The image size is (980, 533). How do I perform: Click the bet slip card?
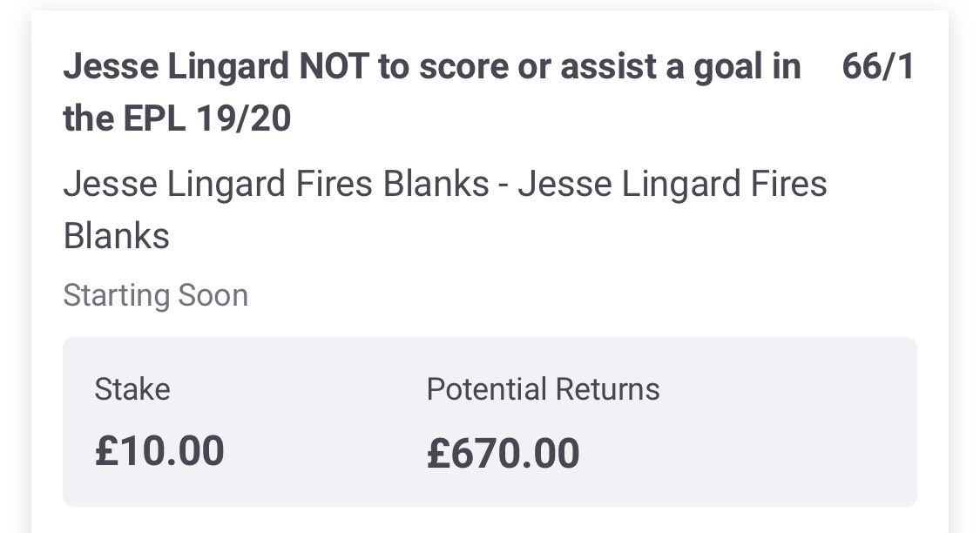[x=490, y=261]
